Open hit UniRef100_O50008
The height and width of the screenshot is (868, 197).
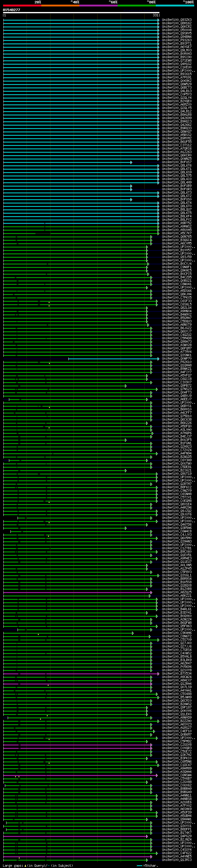tap(177, 30)
